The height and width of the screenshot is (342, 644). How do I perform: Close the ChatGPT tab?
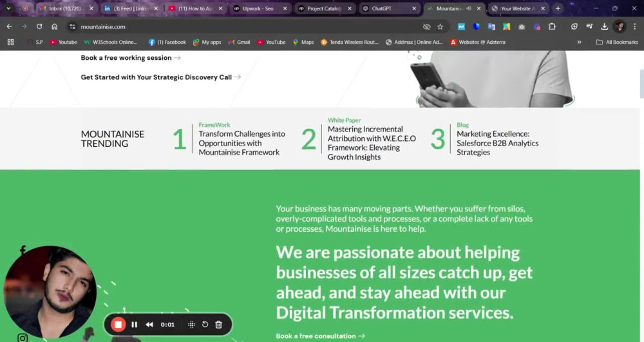[x=414, y=8]
